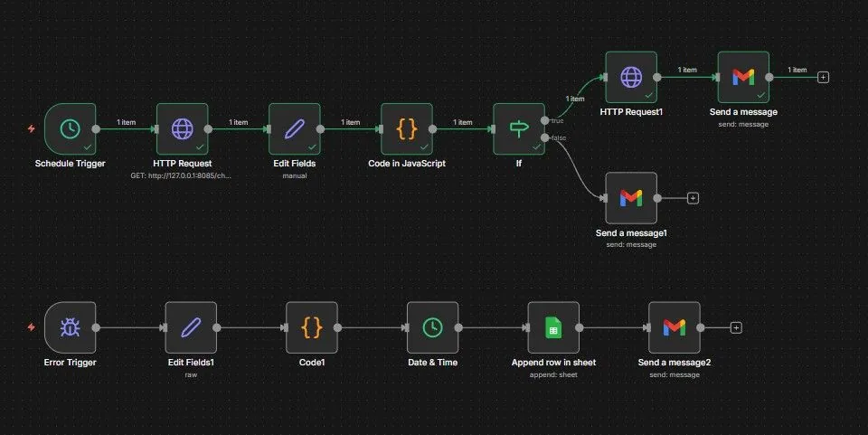Click the Append row in sheet label
The image size is (868, 435).
pos(553,363)
